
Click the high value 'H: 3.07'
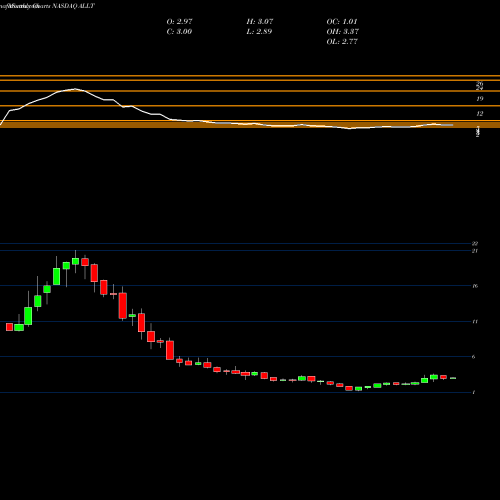260,22
